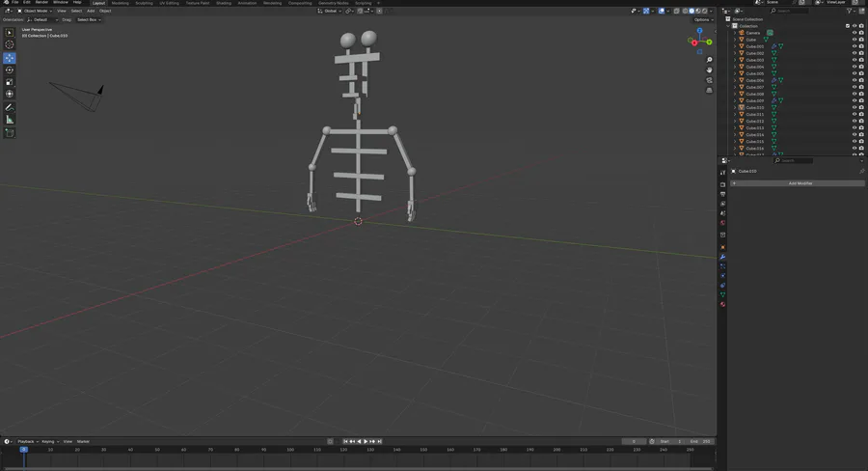Open the Drag Select Box dropdown
Screen dimensions: 868x471
(x=89, y=19)
